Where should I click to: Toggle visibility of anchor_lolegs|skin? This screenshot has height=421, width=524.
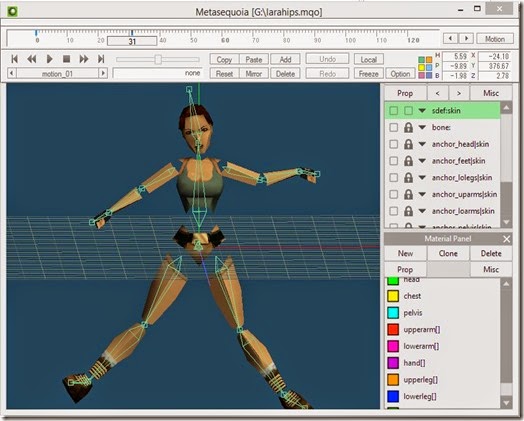click(x=394, y=178)
